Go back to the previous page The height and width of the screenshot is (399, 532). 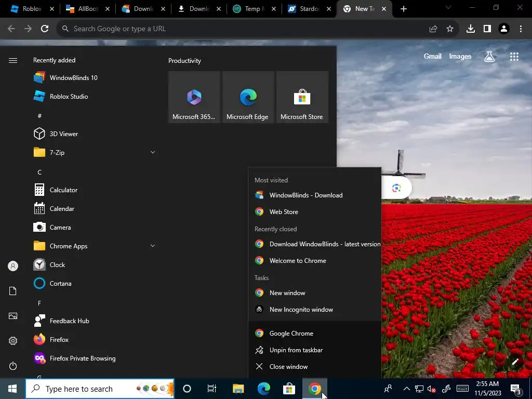coord(11,29)
